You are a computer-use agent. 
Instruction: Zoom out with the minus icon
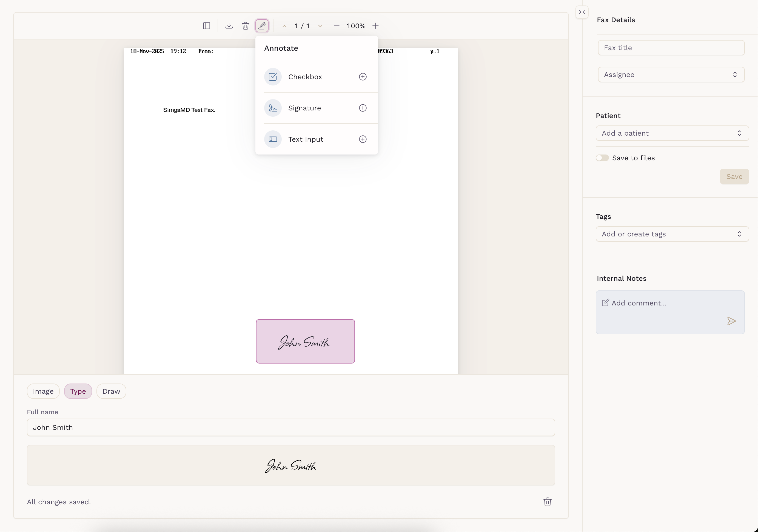[337, 26]
